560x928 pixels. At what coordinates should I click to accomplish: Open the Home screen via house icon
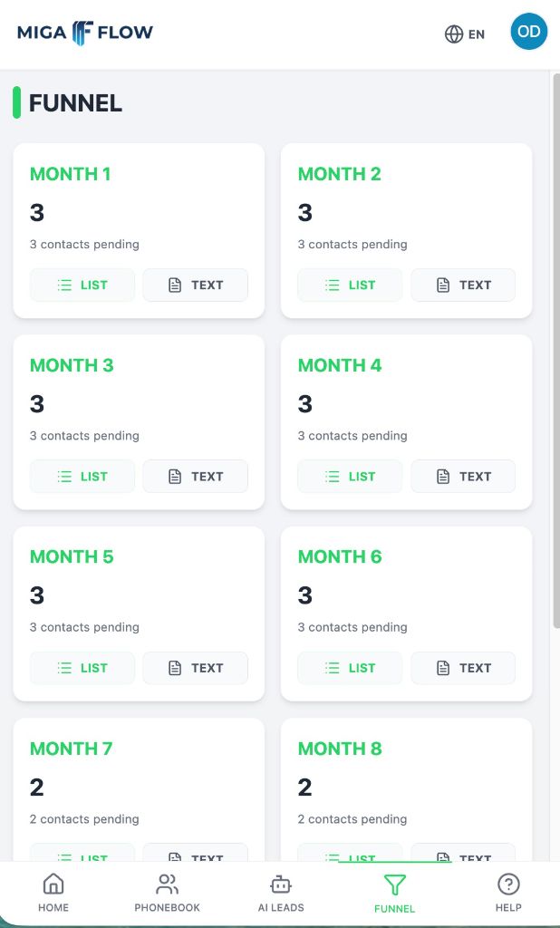click(53, 884)
